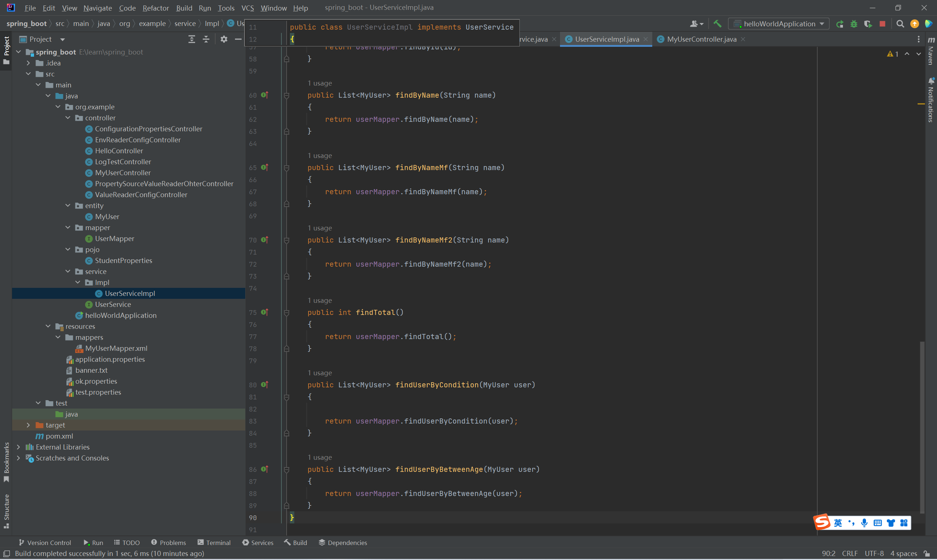Open the Terminal tool window
This screenshot has height=560, width=937.
(214, 543)
